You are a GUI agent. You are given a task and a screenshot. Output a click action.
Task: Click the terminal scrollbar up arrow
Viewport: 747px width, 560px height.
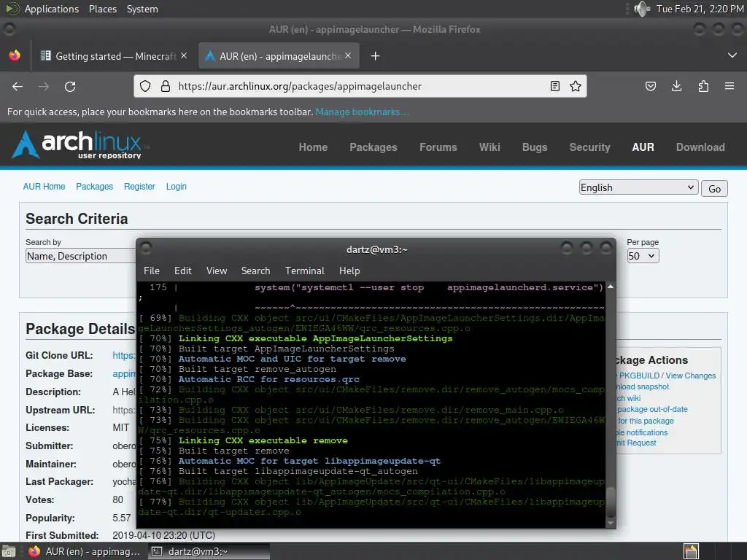611,287
